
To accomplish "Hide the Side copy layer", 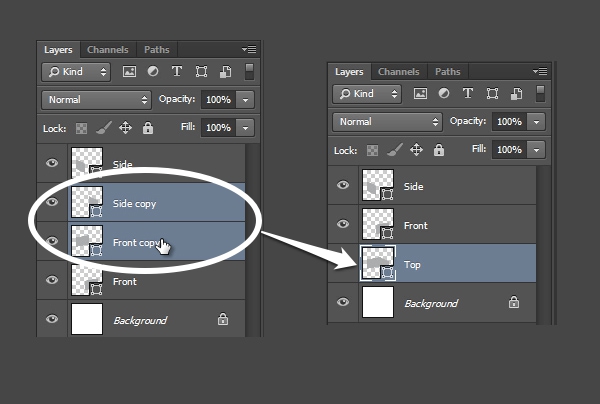I will (x=52, y=202).
